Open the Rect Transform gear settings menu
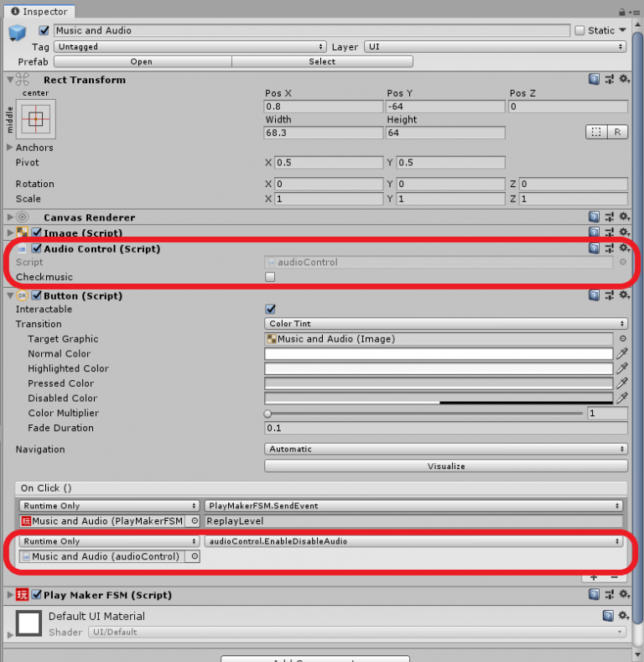This screenshot has width=644, height=662. coord(624,79)
